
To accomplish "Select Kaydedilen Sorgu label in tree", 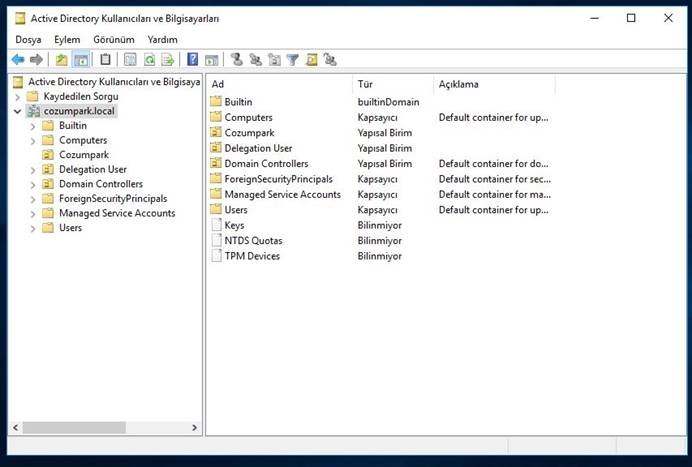I will (x=81, y=96).
